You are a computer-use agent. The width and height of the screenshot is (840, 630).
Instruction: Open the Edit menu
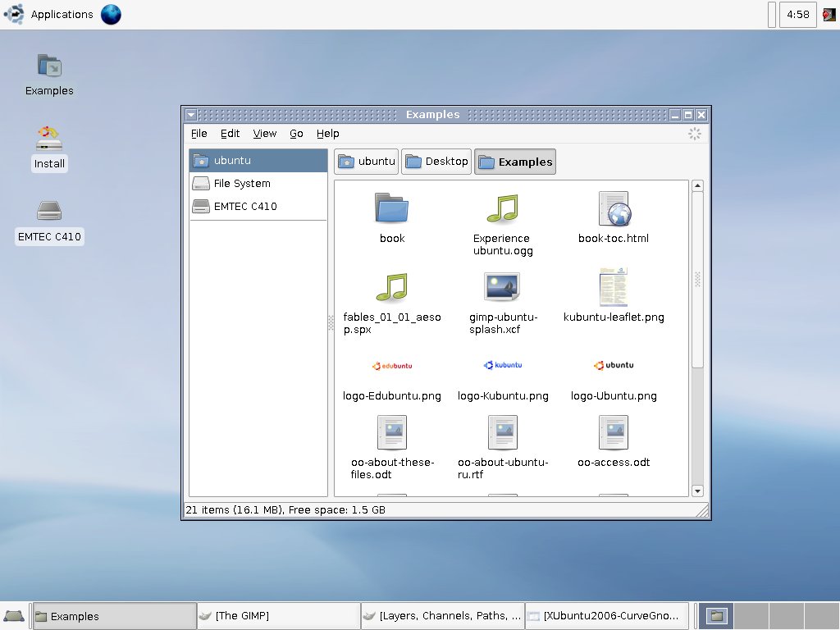[x=230, y=134]
